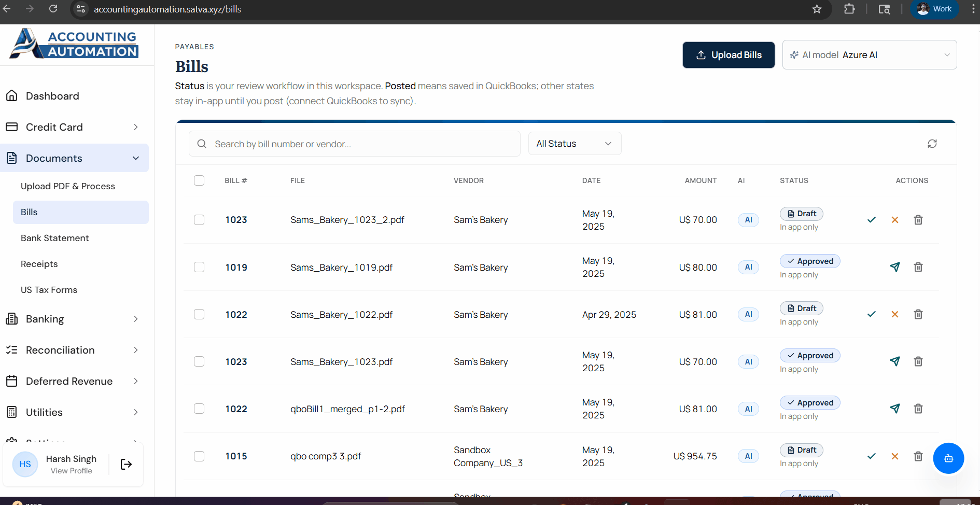The image size is (980, 505).
Task: Reload the browser page
Action: click(x=53, y=9)
